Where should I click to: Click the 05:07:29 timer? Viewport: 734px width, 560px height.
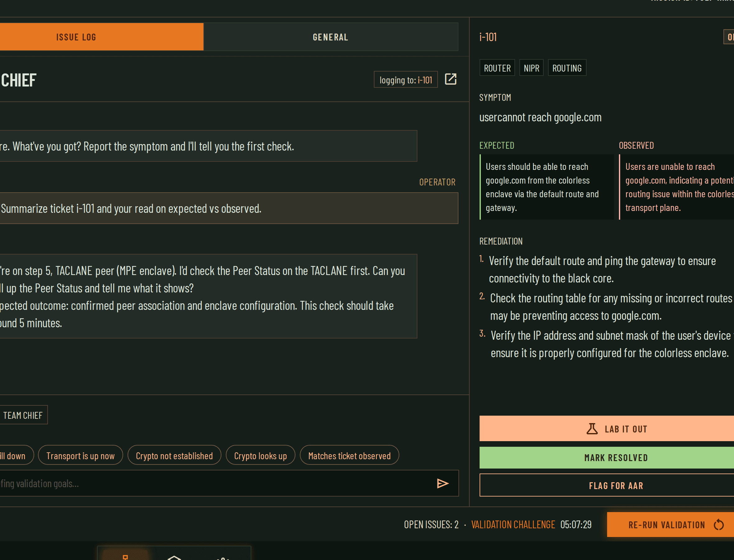pyautogui.click(x=576, y=525)
